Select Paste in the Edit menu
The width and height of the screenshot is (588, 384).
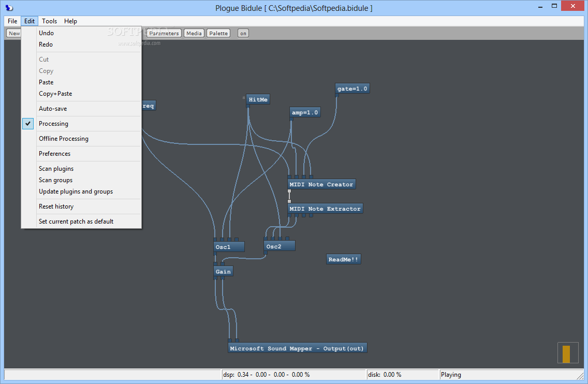tap(81, 82)
